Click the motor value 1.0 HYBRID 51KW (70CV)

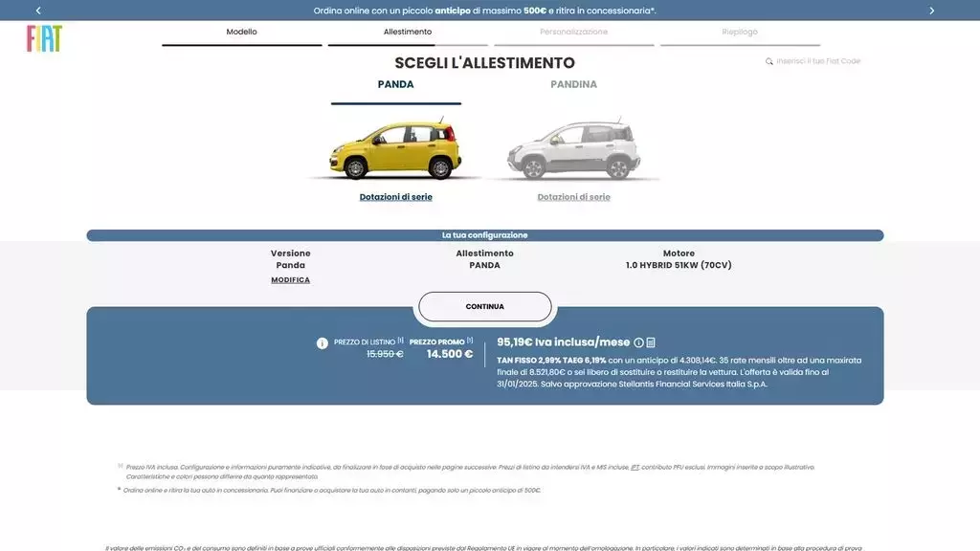click(679, 265)
